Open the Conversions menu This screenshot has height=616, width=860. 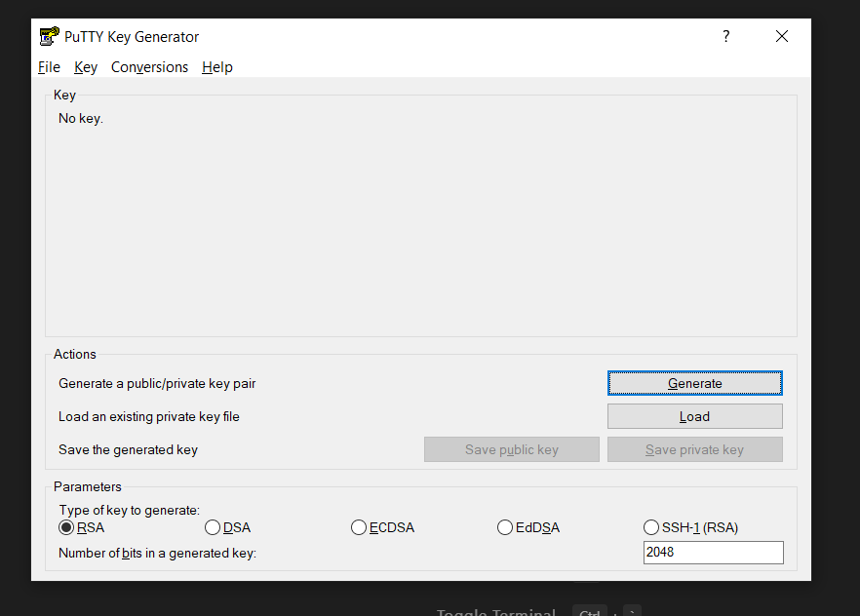pyautogui.click(x=149, y=66)
